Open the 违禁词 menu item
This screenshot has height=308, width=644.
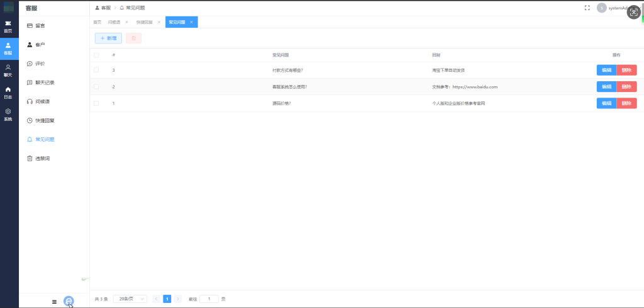(x=54, y=158)
